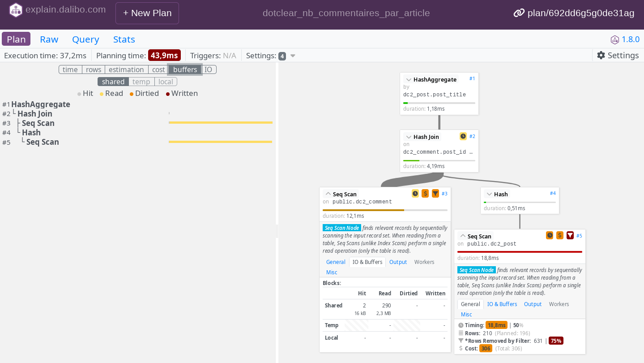The height and width of the screenshot is (363, 644).
Task: Click the explain.dalibo.com logo icon
Action: pyautogui.click(x=16, y=10)
